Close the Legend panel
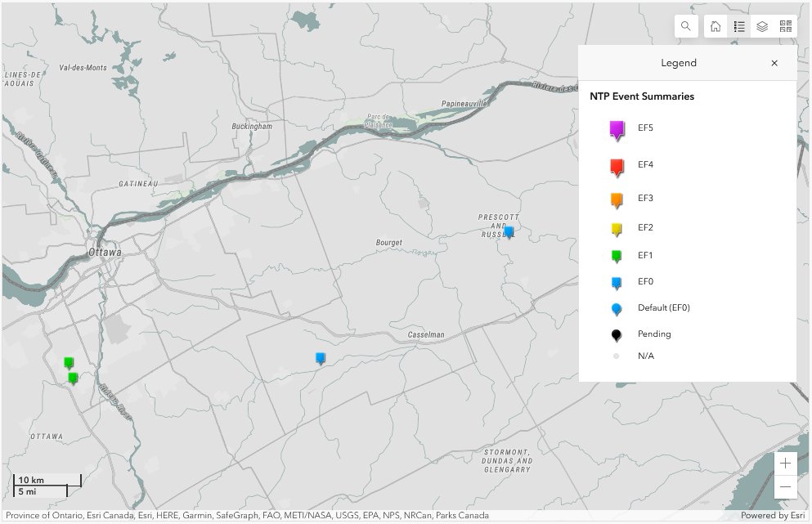This screenshot has height=524, width=812. pos(774,63)
